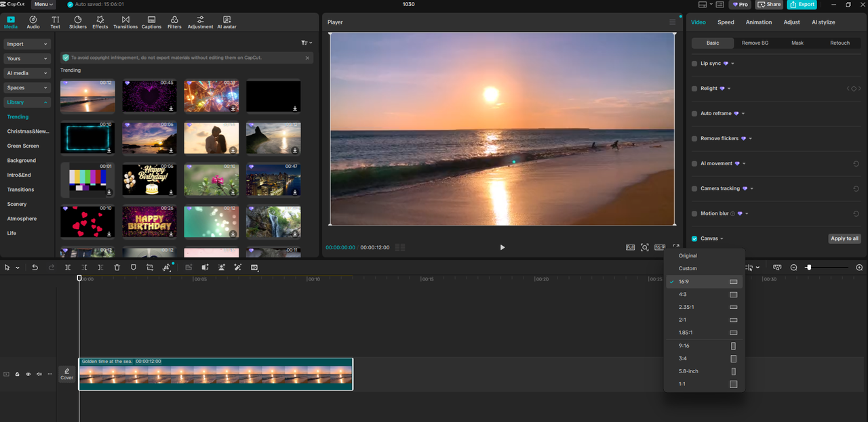This screenshot has width=868, height=422.
Task: Open the selection tool dropdown arrow
Action: click(17, 267)
